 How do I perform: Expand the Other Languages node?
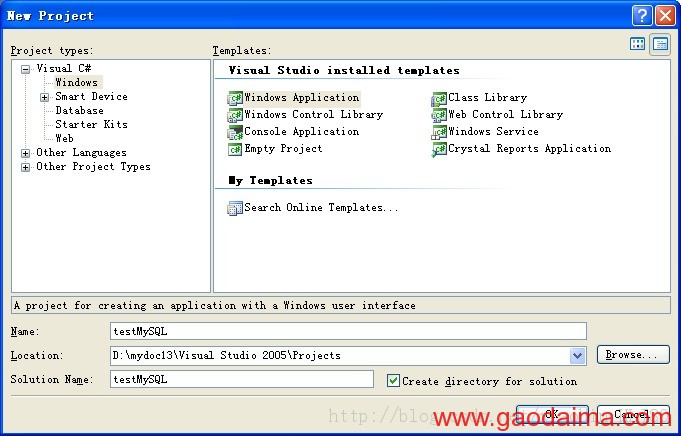point(26,153)
